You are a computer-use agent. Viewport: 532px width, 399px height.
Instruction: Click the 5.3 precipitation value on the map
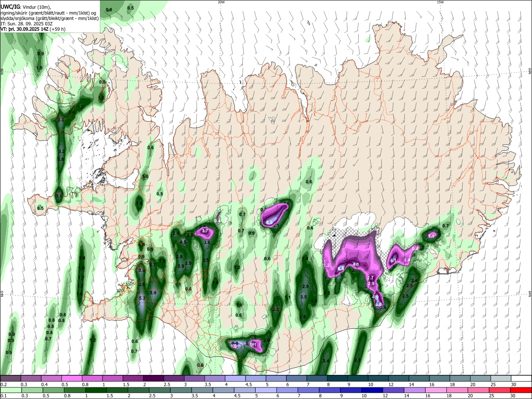pyautogui.click(x=142, y=298)
